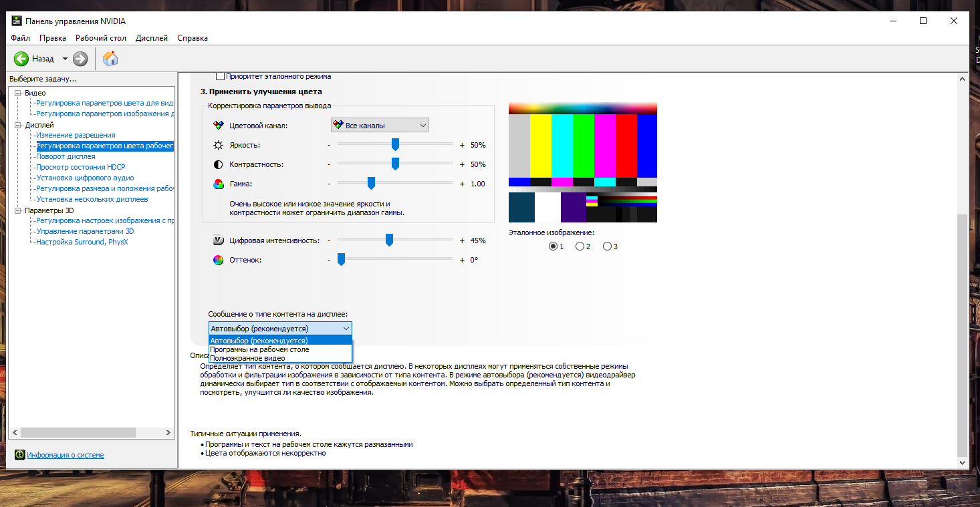Image resolution: width=980 pixels, height=507 pixels.
Task: Open Установка цифрового аудио
Action: [x=85, y=178]
